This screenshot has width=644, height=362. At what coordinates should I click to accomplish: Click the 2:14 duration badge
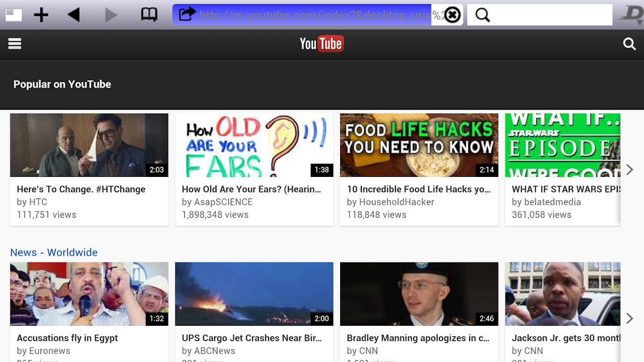click(487, 170)
